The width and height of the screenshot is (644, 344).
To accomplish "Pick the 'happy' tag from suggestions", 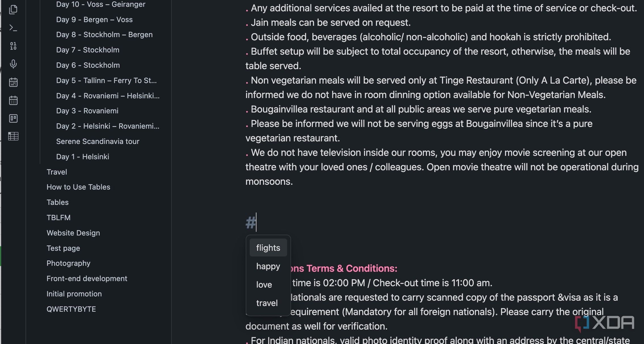I will [268, 266].
